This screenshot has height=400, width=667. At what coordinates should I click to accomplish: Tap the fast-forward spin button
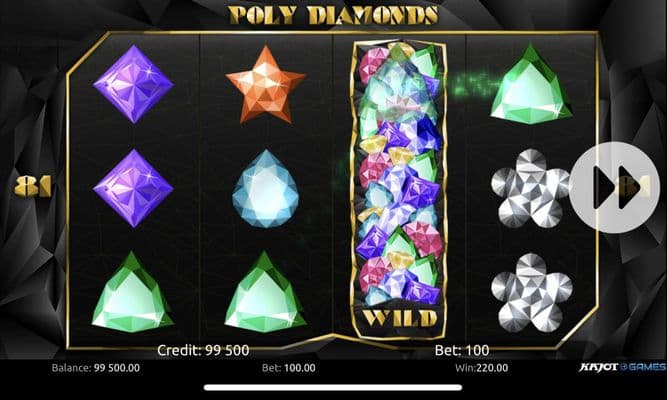pos(614,187)
